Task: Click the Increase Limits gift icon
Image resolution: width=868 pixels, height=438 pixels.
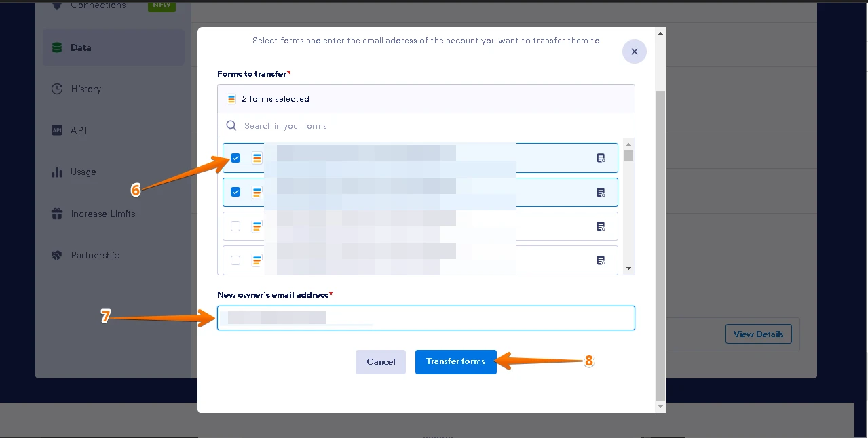Action: [x=57, y=214]
